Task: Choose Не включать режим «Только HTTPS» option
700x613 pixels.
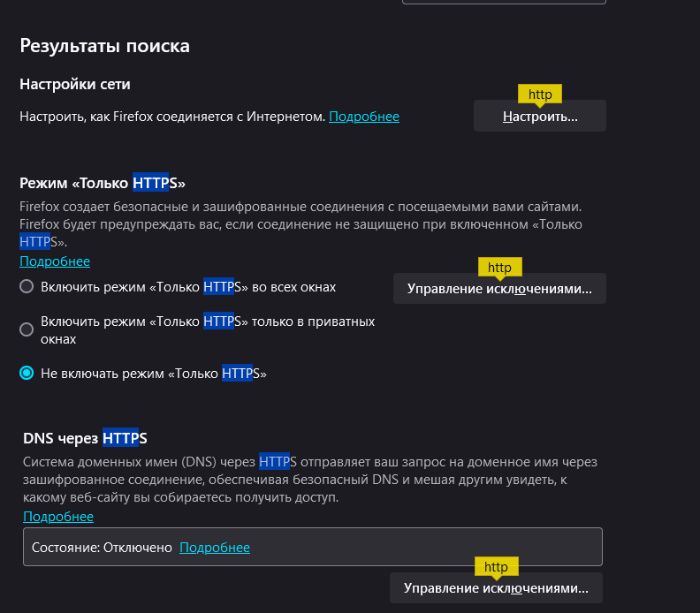Action: 27,374
